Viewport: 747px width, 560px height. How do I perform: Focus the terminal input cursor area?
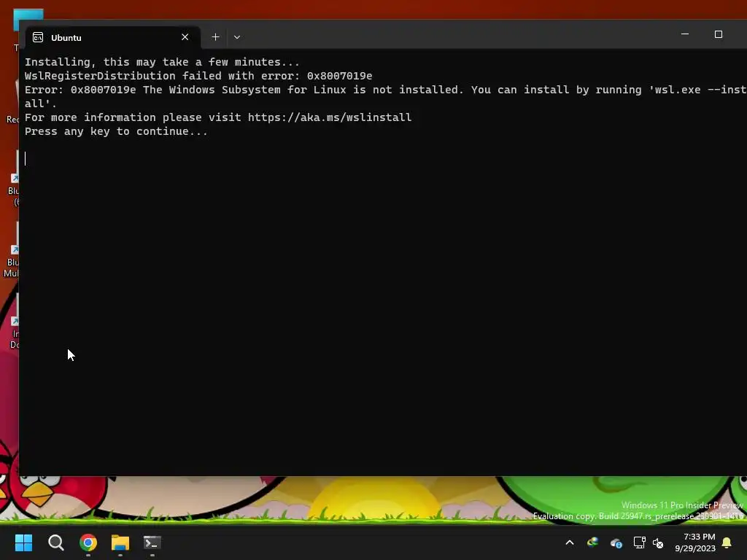[26, 158]
